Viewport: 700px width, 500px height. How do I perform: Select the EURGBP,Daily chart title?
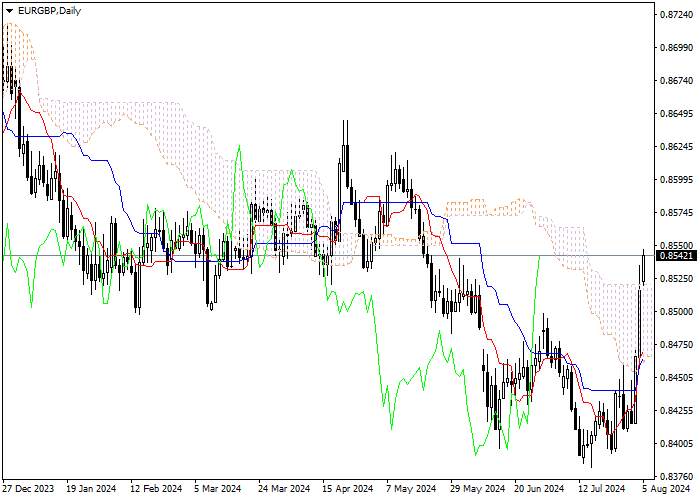[x=49, y=11]
